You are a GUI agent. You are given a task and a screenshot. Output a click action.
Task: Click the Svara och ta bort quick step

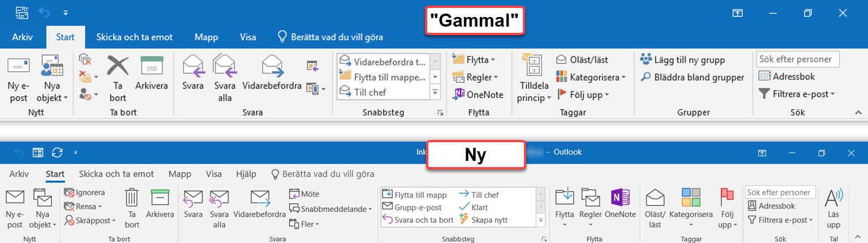[x=388, y=220]
